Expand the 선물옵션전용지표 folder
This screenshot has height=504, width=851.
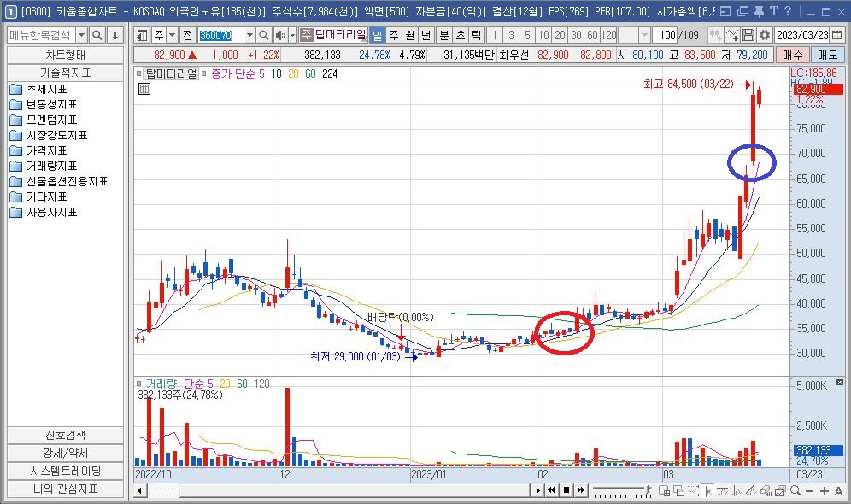pyautogui.click(x=59, y=181)
